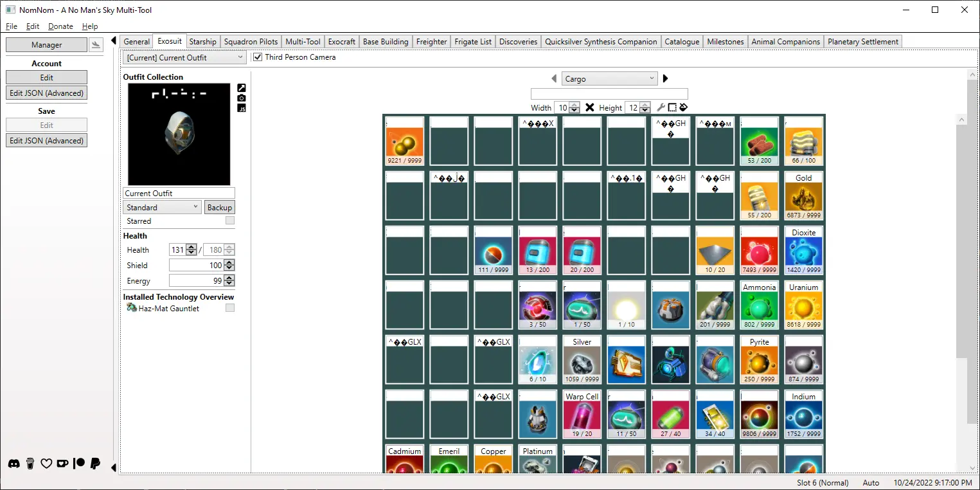
Task: Uncheck the Third Person Camera checkbox
Action: (x=258, y=57)
